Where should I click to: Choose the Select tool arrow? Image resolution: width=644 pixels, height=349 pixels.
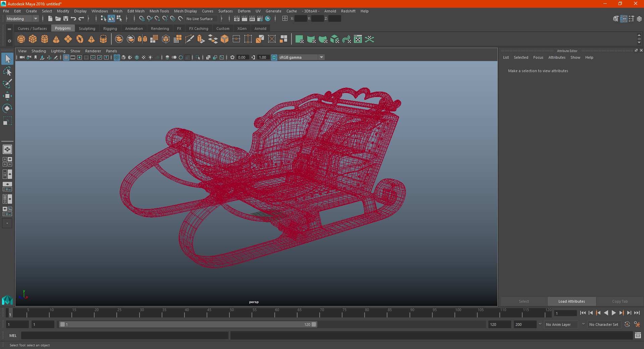7,59
